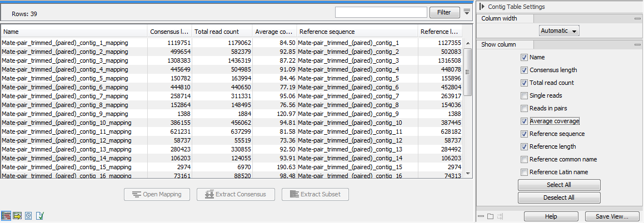Viewport: 644px width, 223px height.
Task: Tick the Reference Latin name checkbox
Action: [x=524, y=172]
